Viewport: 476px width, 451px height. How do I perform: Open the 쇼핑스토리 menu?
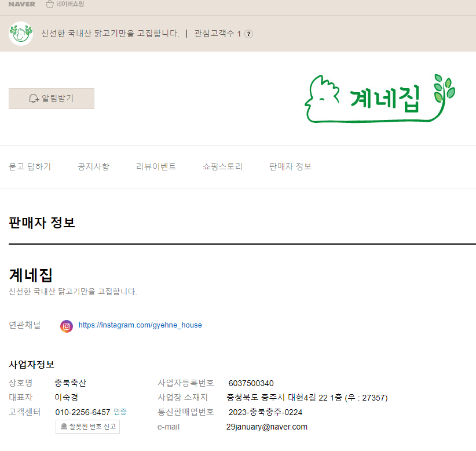tap(222, 166)
